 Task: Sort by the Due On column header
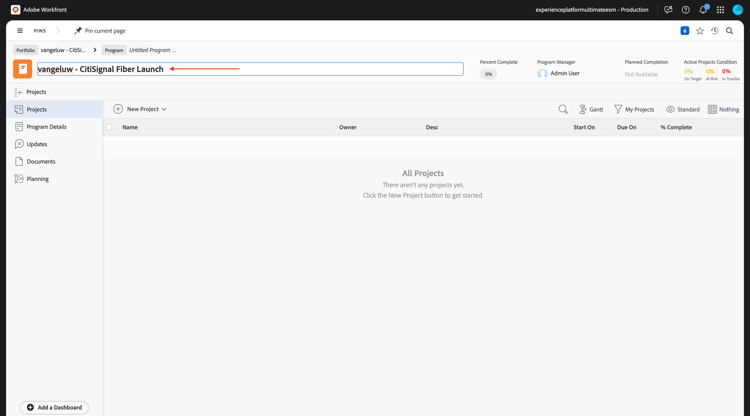pos(627,127)
